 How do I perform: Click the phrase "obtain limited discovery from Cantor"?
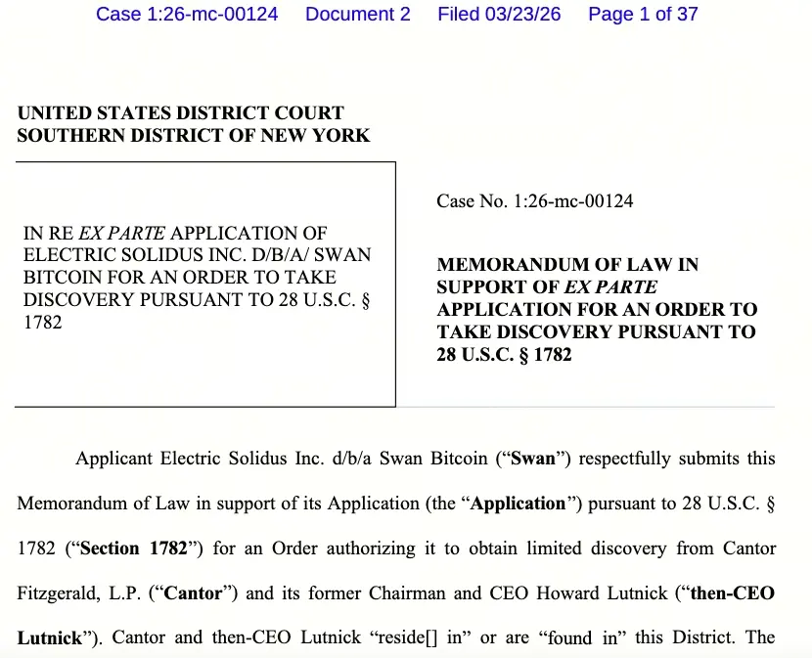click(x=622, y=548)
